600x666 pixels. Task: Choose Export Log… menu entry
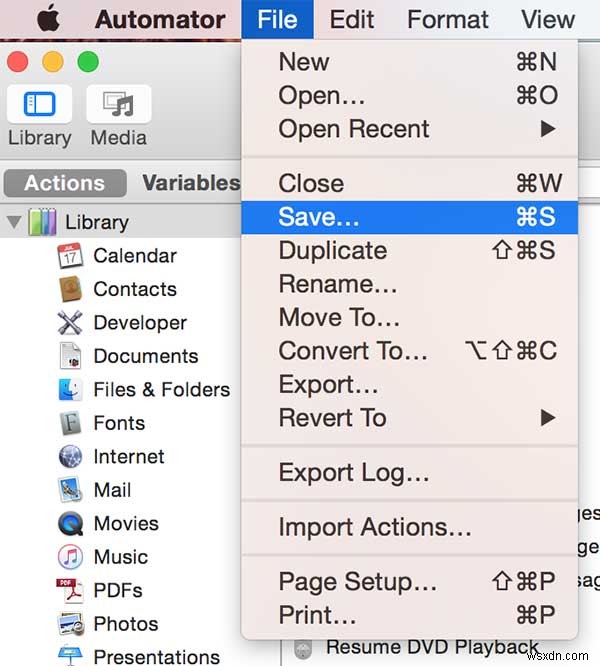pos(409,473)
